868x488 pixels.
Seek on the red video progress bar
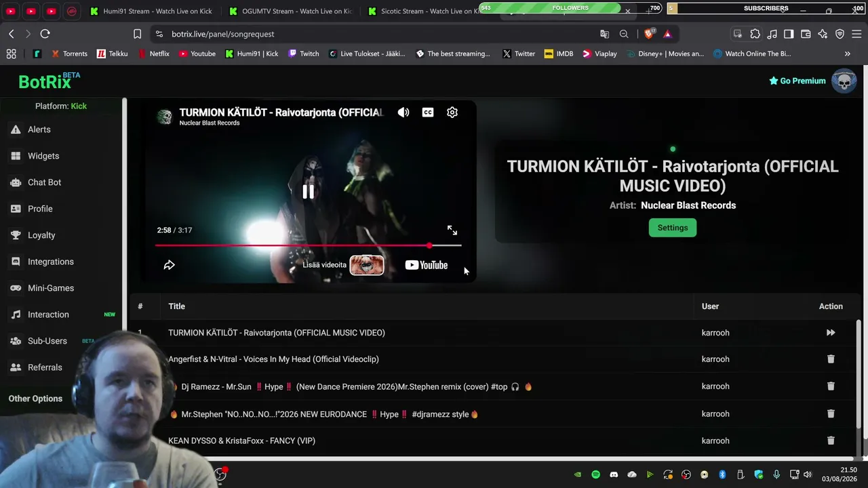coord(308,245)
